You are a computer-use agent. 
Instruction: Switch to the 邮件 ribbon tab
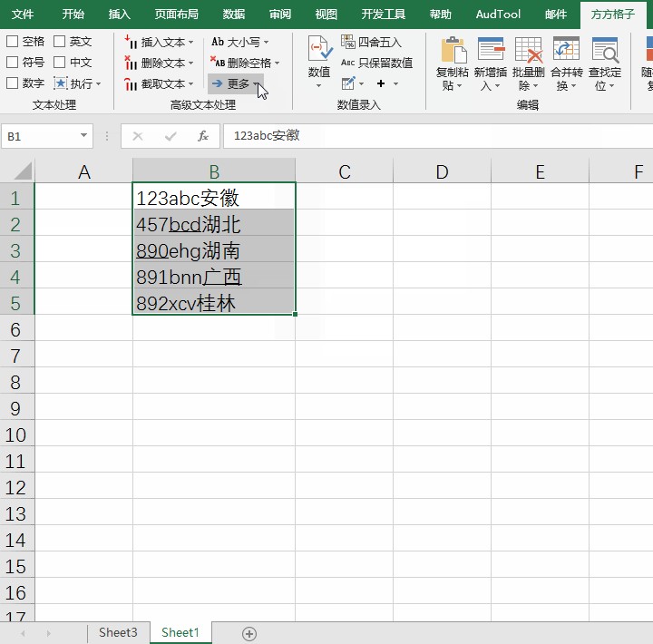(x=556, y=15)
